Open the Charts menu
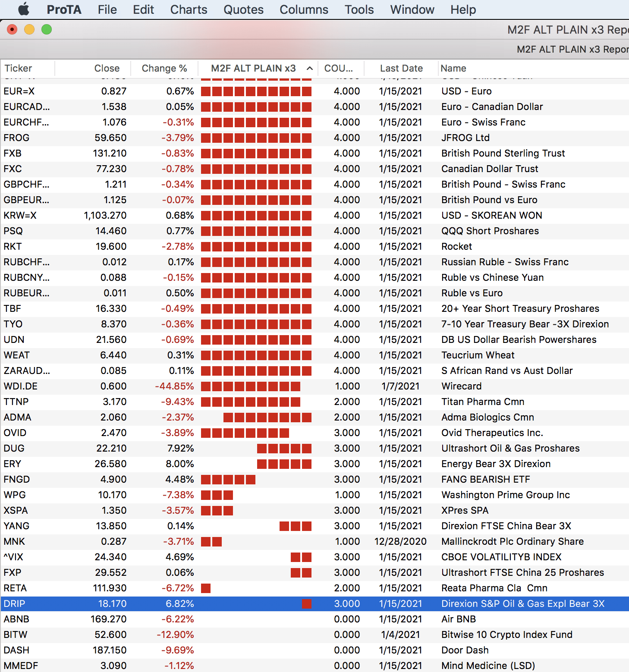The image size is (629, 672). [x=189, y=9]
